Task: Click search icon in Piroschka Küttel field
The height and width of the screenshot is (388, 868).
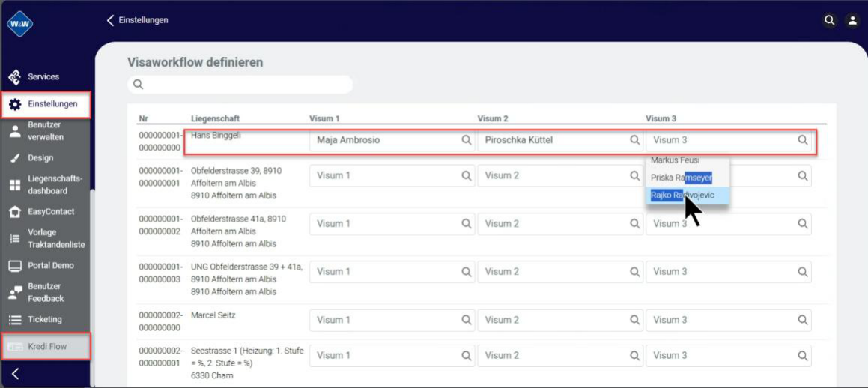Action: coord(635,140)
